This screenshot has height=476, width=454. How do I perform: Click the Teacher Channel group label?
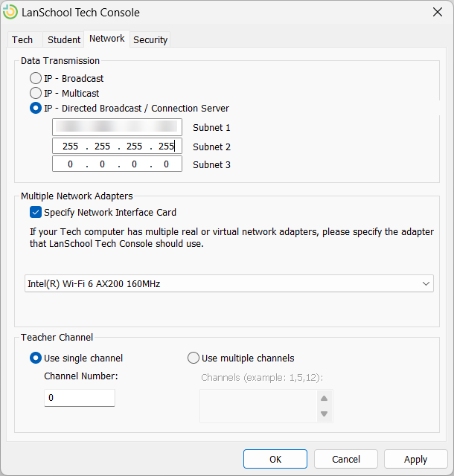57,337
